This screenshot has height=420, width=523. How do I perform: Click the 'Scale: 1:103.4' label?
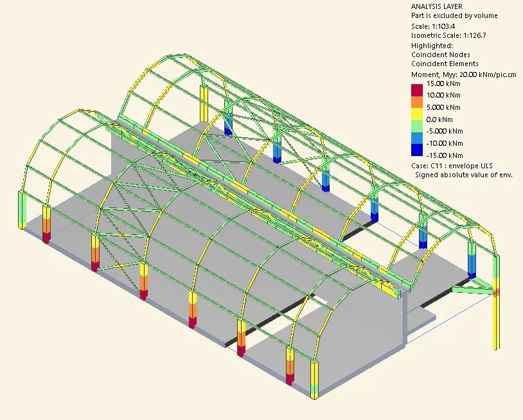[433, 26]
